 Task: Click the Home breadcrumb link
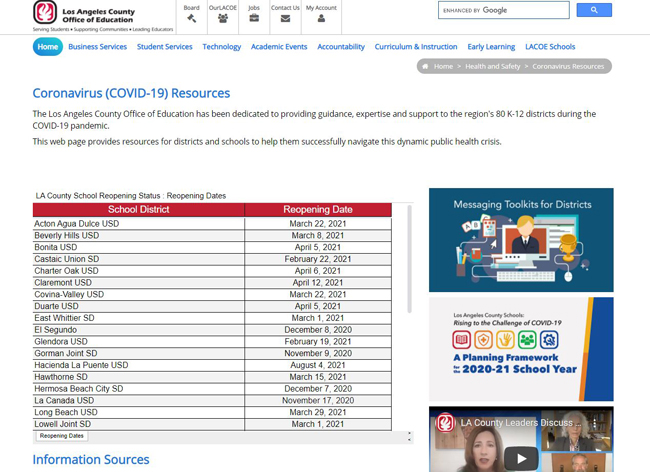pyautogui.click(x=443, y=66)
